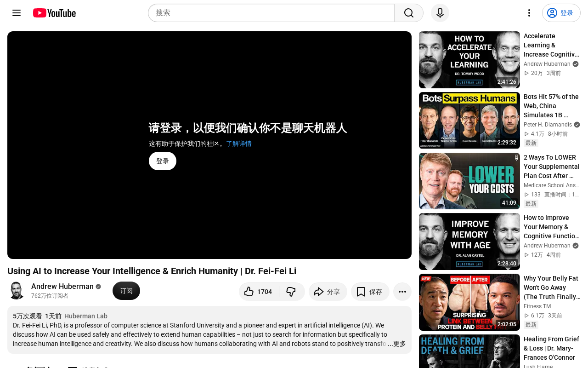
Task: Visit Fitness TM channel
Action: coord(537,306)
